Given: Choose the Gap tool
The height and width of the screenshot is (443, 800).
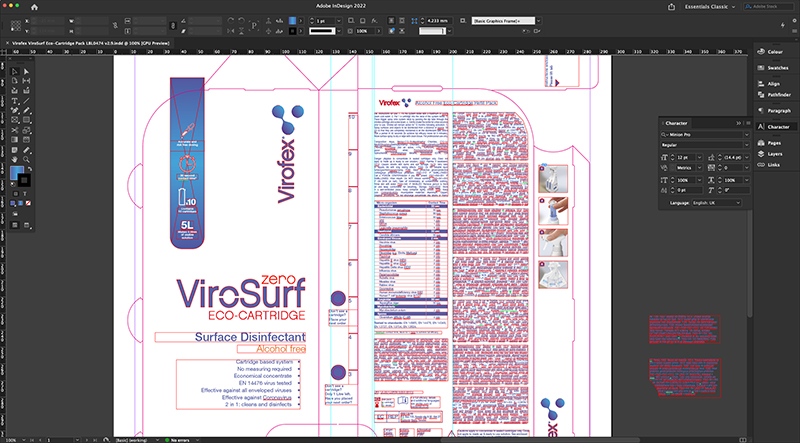Looking at the screenshot, I should (27, 81).
